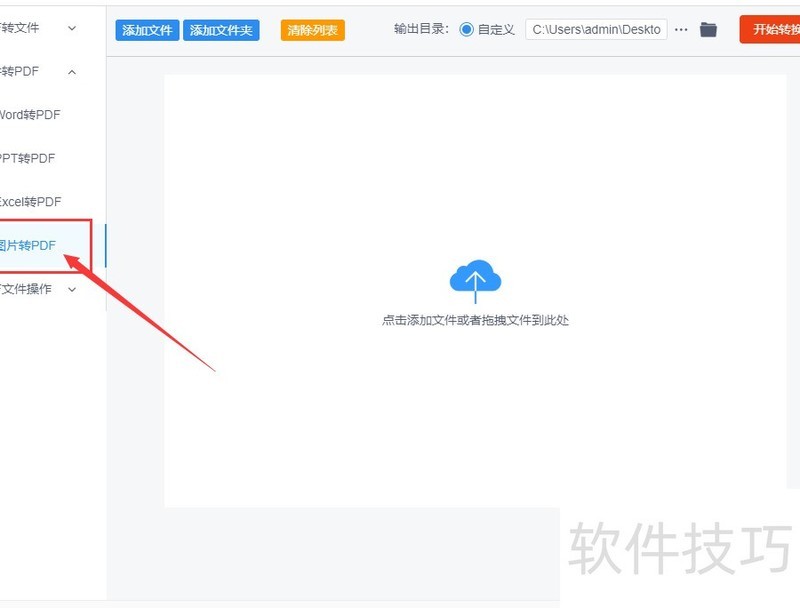Click the 点击添加文件或者拖拽文件到此处 text
800x608 pixels.
pyautogui.click(x=475, y=320)
